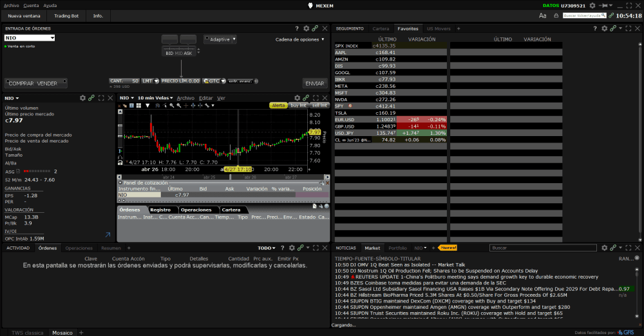The height and width of the screenshot is (336, 644).
Task: Open NIO symbol dropdown in chart header
Action: point(126,98)
